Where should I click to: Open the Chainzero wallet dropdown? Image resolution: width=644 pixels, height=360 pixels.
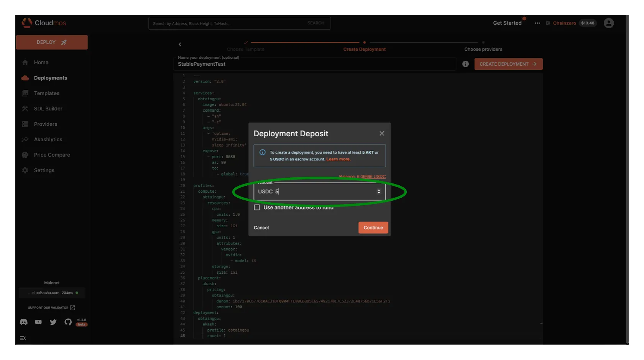564,23
